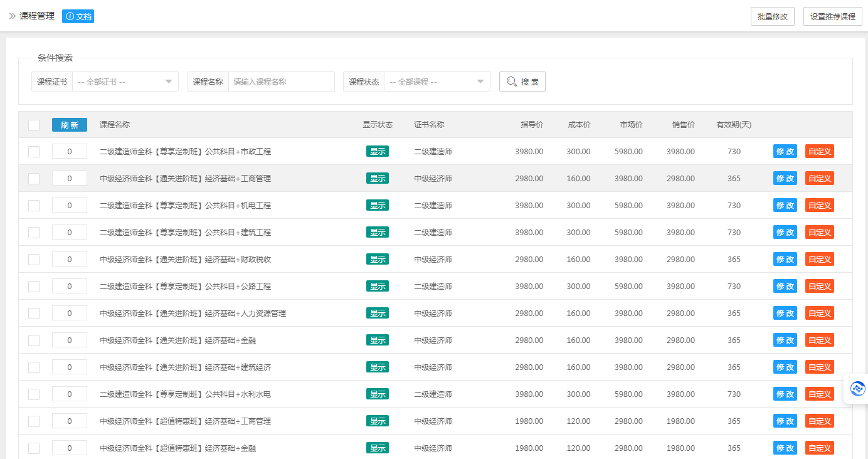Click the 有效期(天) column header
This screenshot has height=459, width=868.
pos(734,125)
